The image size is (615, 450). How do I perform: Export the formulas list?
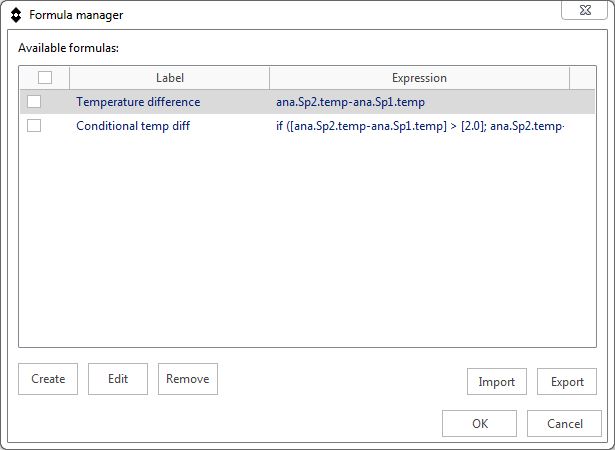pyautogui.click(x=567, y=382)
